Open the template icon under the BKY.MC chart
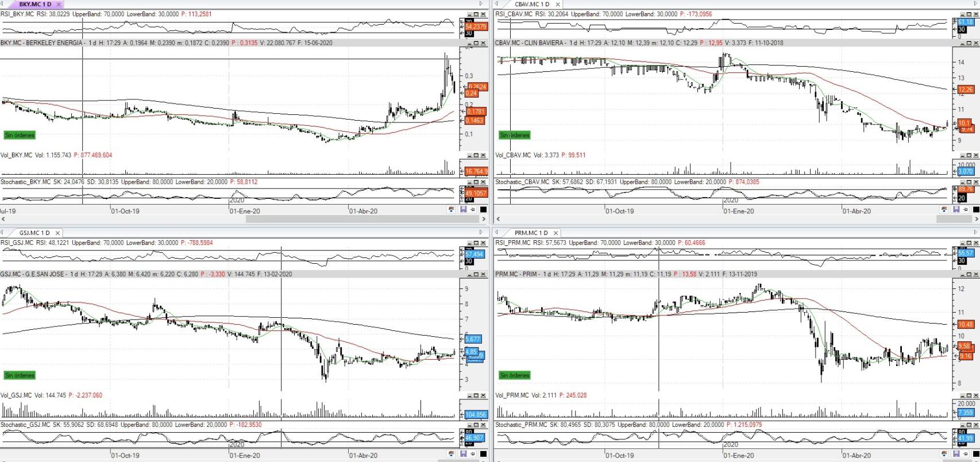The image size is (980, 462). [x=452, y=209]
